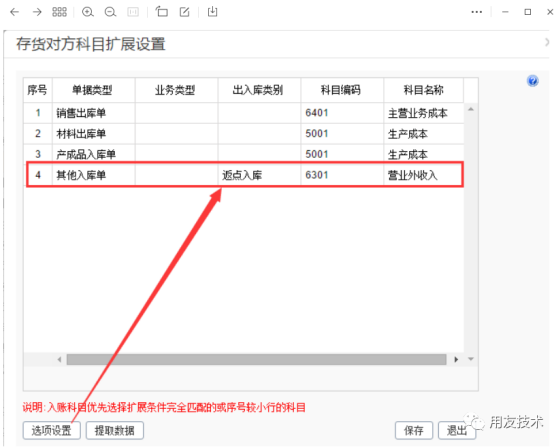Viewport: 554px width, 447px height.
Task: Open the blue help question mark icon
Action: coord(532,81)
